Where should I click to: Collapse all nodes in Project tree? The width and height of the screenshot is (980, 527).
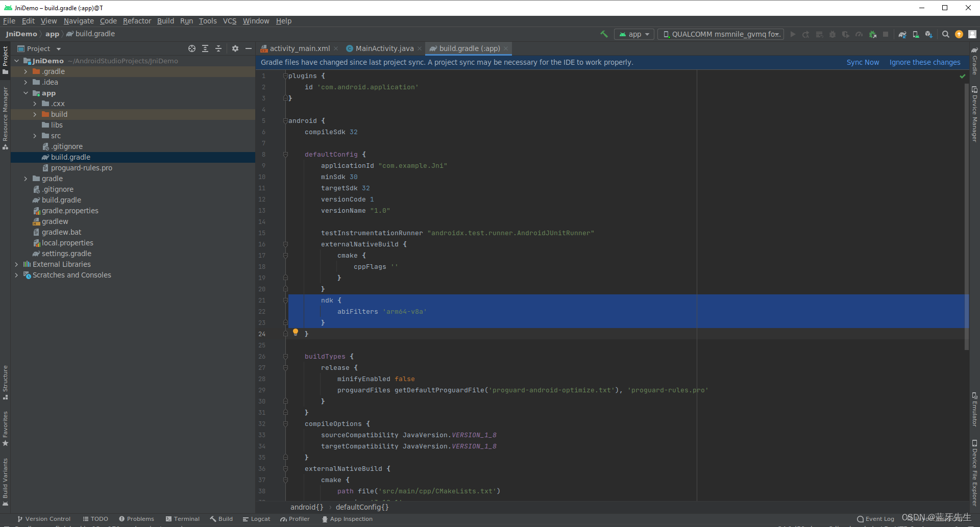click(218, 48)
